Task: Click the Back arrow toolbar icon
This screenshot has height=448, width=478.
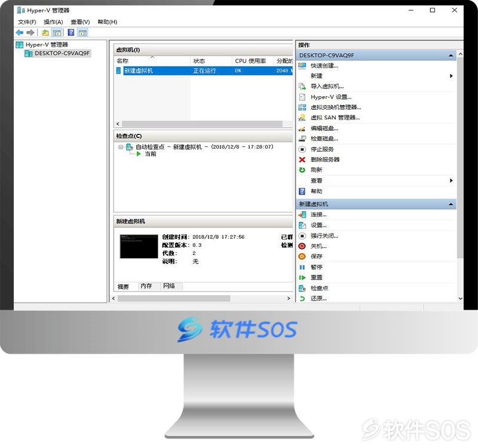Action: point(20,33)
